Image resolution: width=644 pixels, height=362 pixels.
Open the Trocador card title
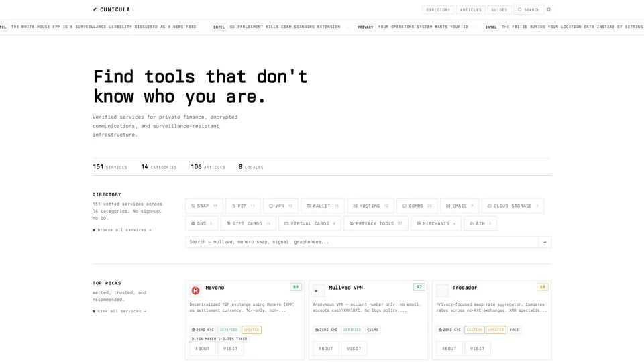point(464,288)
